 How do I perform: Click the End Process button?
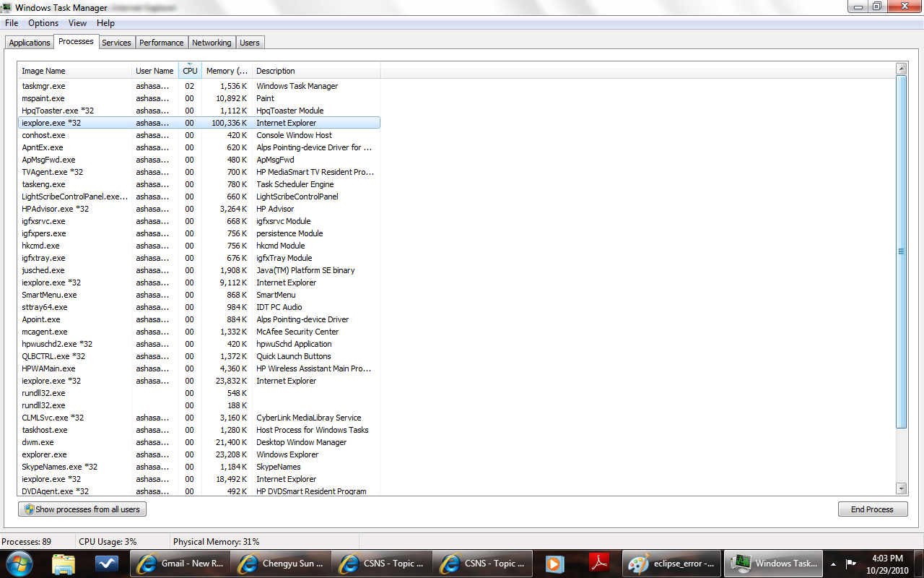(871, 509)
